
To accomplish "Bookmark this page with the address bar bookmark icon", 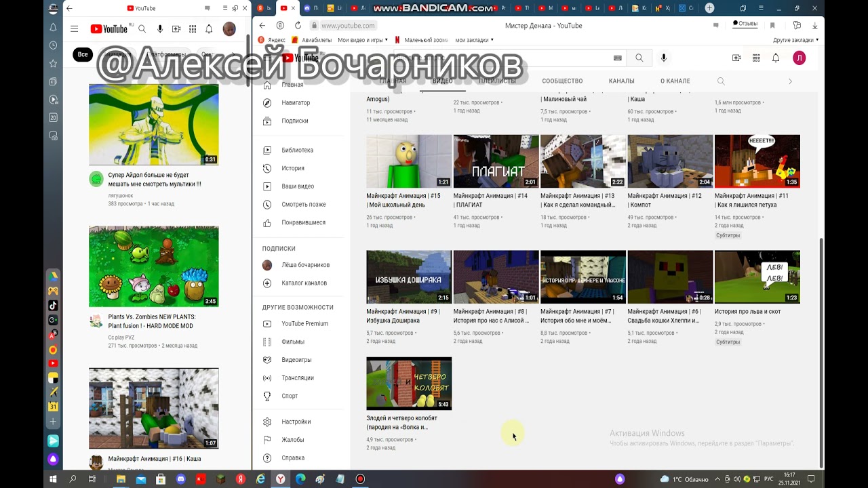I will 772,25.
